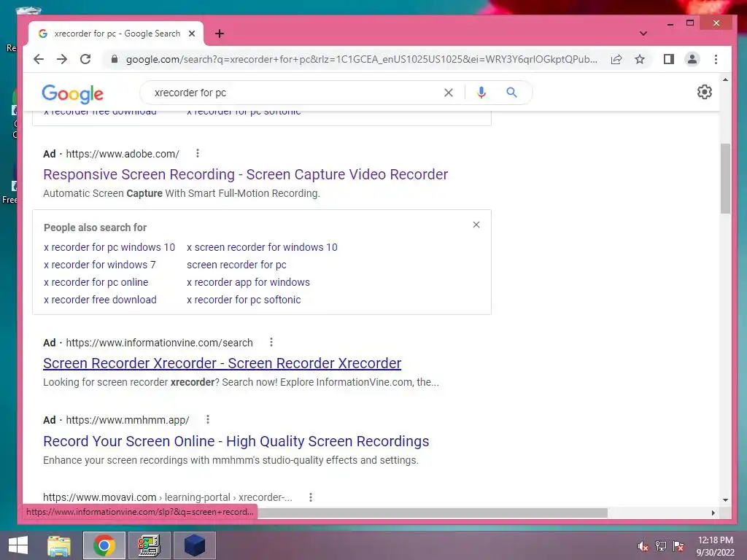Expand the tab search chevron
Screen dimensions: 747x560
643,34
